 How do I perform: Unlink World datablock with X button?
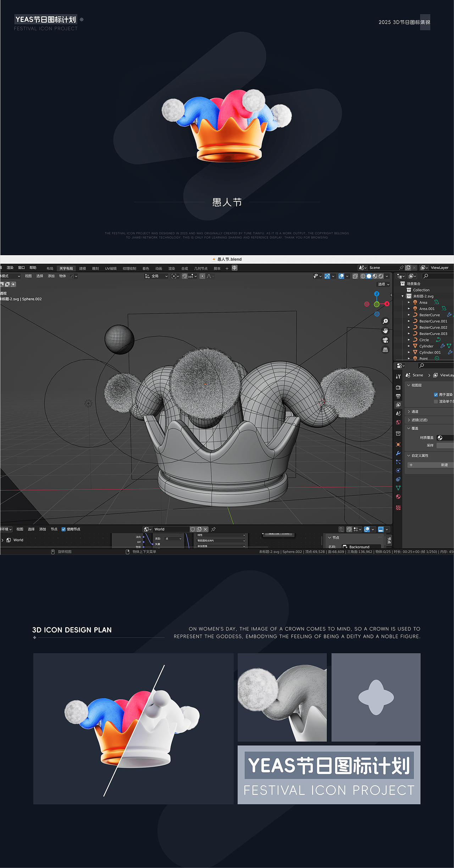tap(205, 529)
